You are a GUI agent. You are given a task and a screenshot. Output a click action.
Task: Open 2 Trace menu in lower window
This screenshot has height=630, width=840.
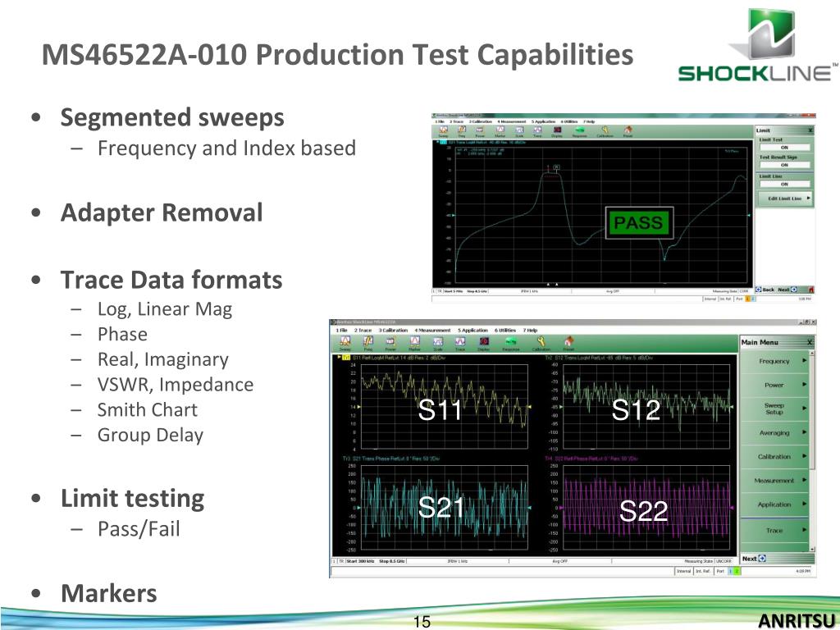click(363, 330)
